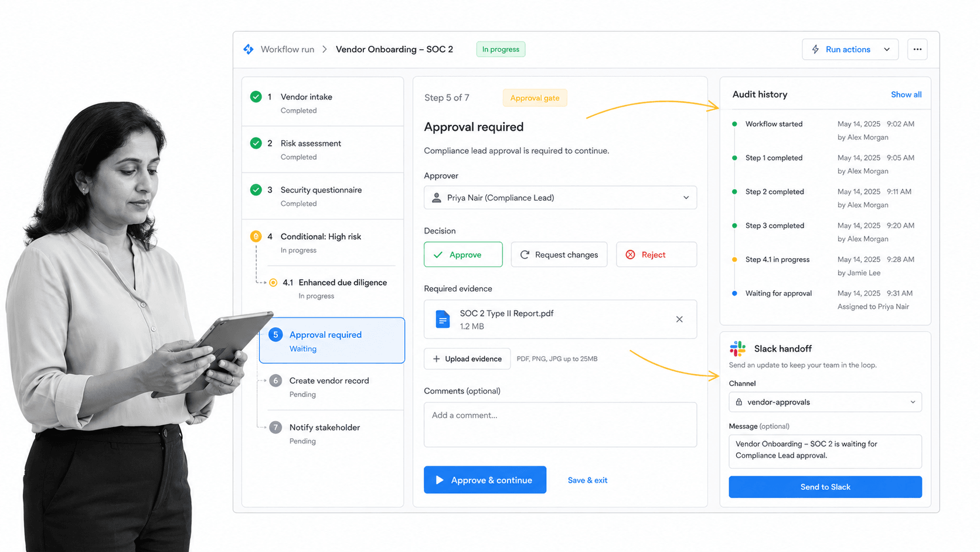Select the Request changes decision option

click(x=559, y=255)
